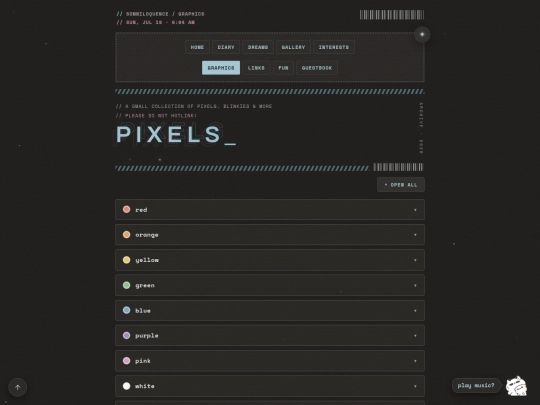Click the green color dot
Screen dimensions: 540x405
(126, 285)
